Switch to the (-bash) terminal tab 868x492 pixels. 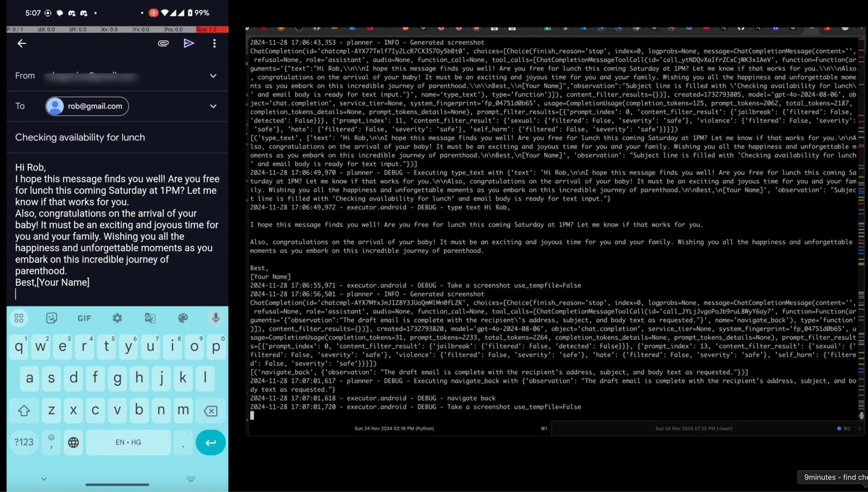(694, 429)
